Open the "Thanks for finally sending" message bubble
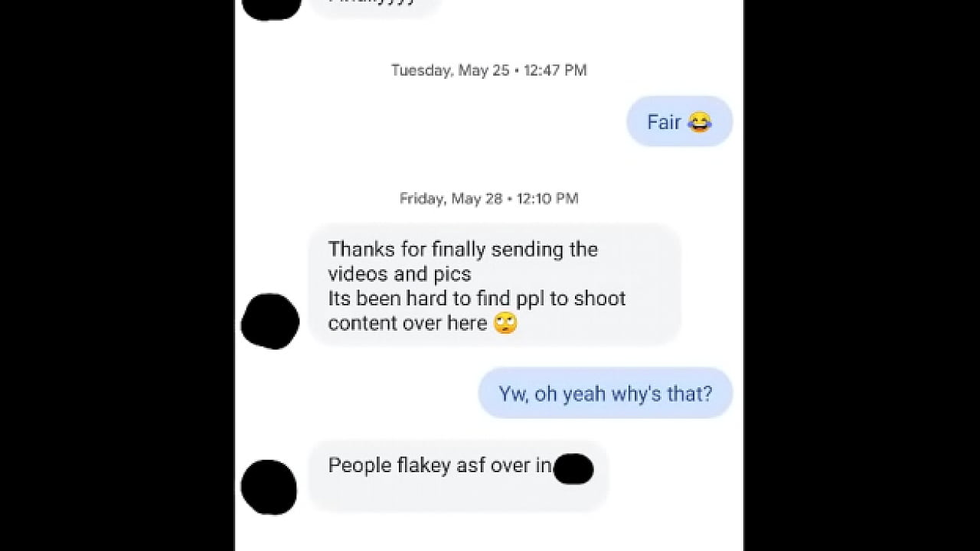The image size is (980, 551). point(495,286)
